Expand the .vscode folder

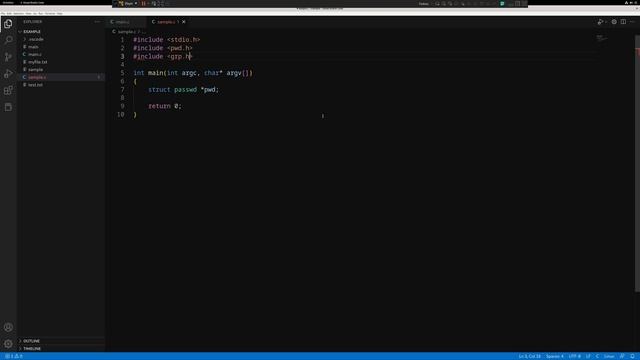[36, 39]
